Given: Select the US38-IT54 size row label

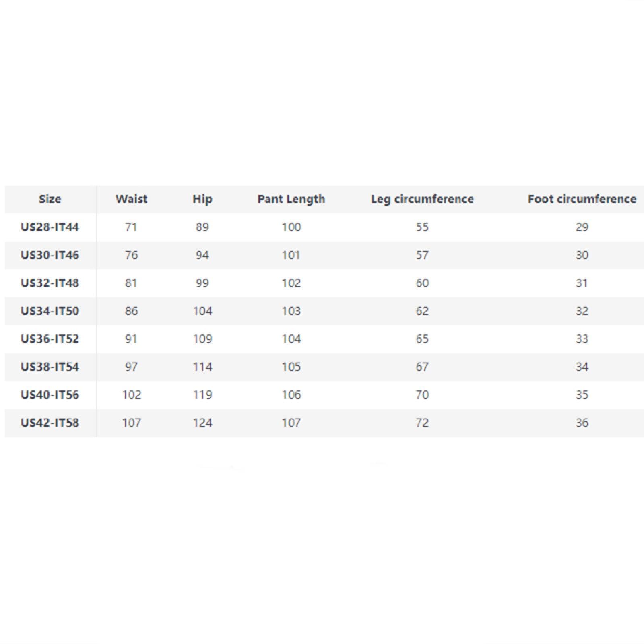Looking at the screenshot, I should [x=50, y=367].
